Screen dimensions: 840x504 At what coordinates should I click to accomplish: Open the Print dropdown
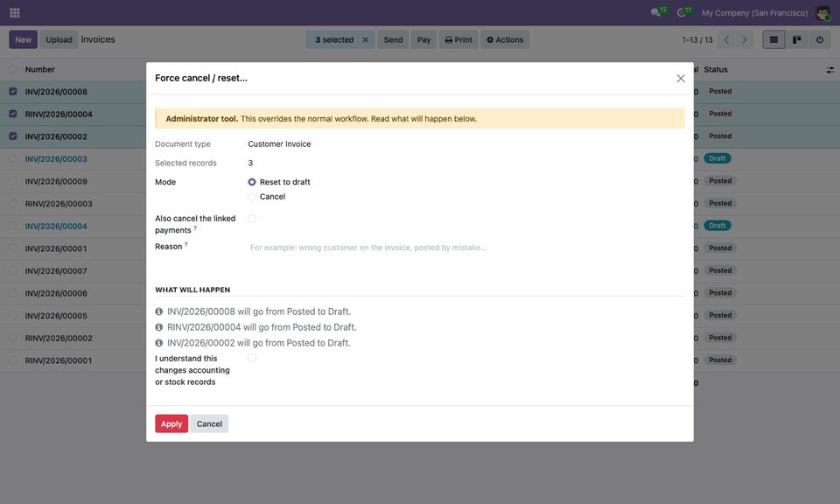click(x=458, y=39)
